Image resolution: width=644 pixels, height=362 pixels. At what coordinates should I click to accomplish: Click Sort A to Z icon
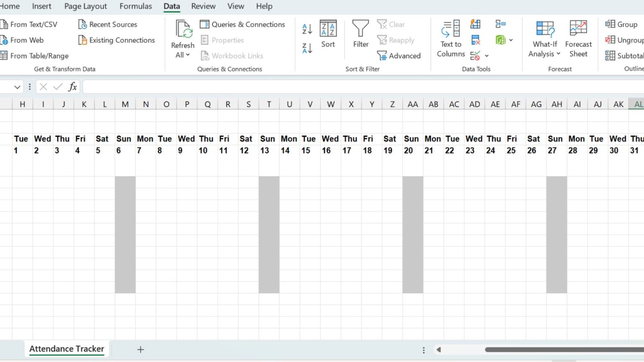tap(306, 28)
